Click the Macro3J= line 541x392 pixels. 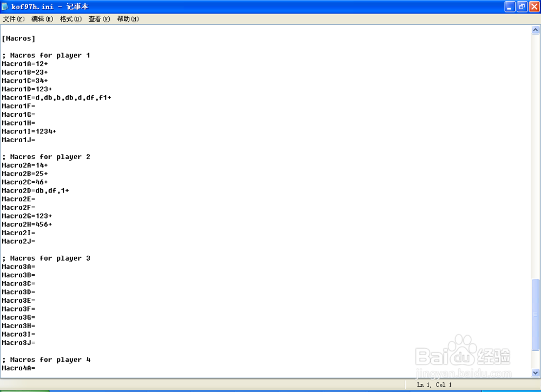[x=18, y=343]
